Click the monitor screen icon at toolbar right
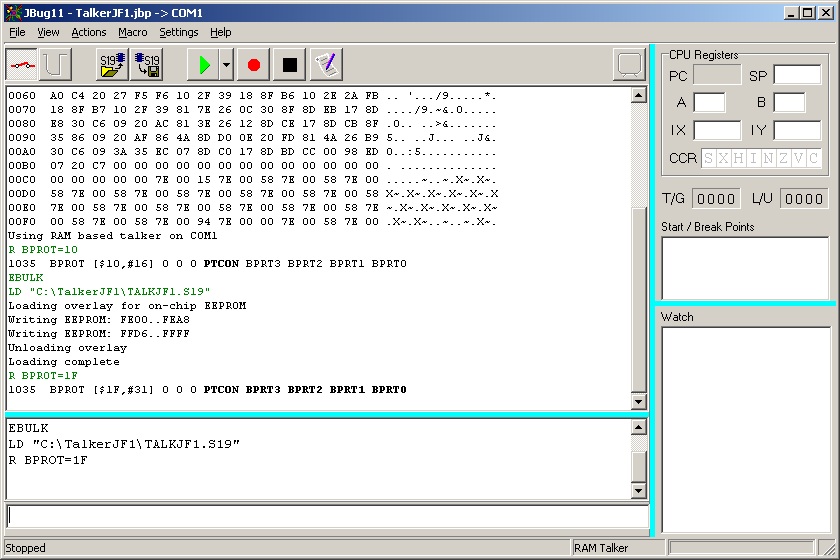840x560 pixels. pyautogui.click(x=629, y=65)
